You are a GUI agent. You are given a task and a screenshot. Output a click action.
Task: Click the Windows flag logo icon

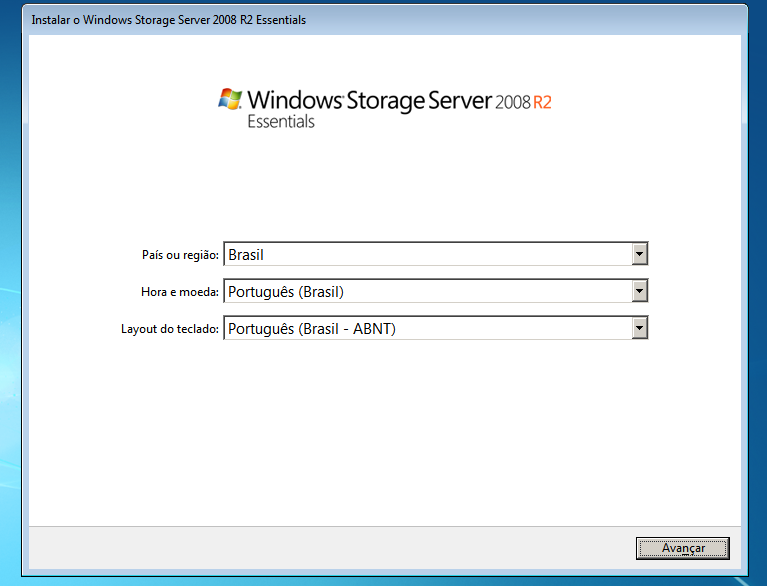tap(230, 99)
